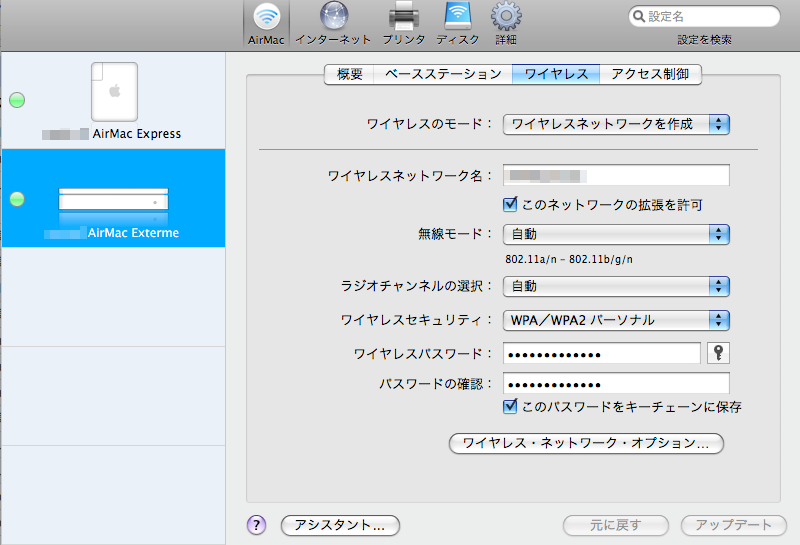800x545 pixels.
Task: Click the green status light for AirMac Express
Action: tap(17, 100)
